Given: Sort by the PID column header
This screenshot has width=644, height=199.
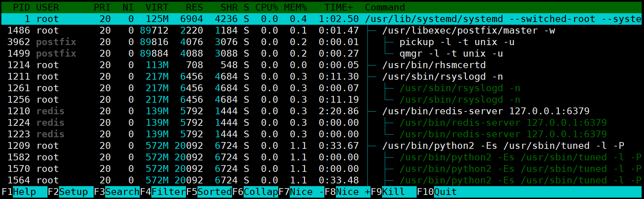Looking at the screenshot, I should 22,7.
